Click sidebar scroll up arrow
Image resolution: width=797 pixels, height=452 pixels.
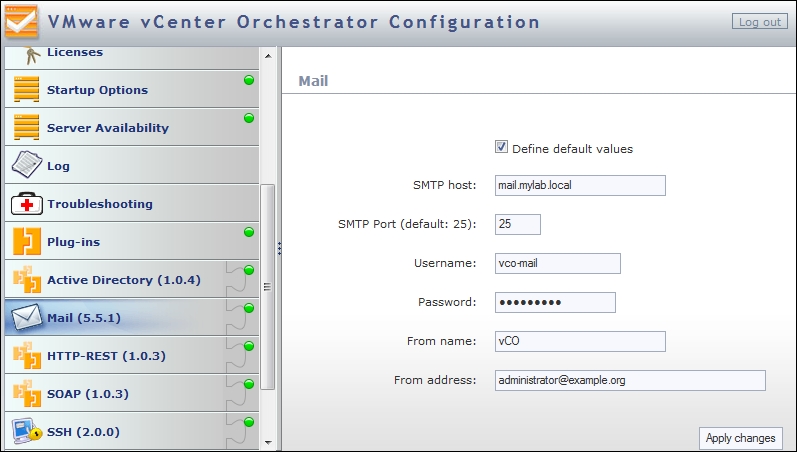click(268, 55)
